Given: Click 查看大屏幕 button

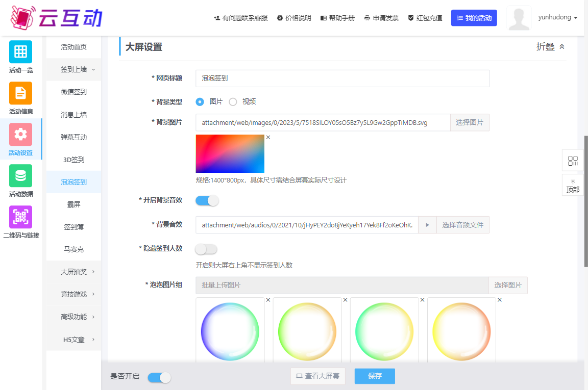Looking at the screenshot, I should point(318,376).
